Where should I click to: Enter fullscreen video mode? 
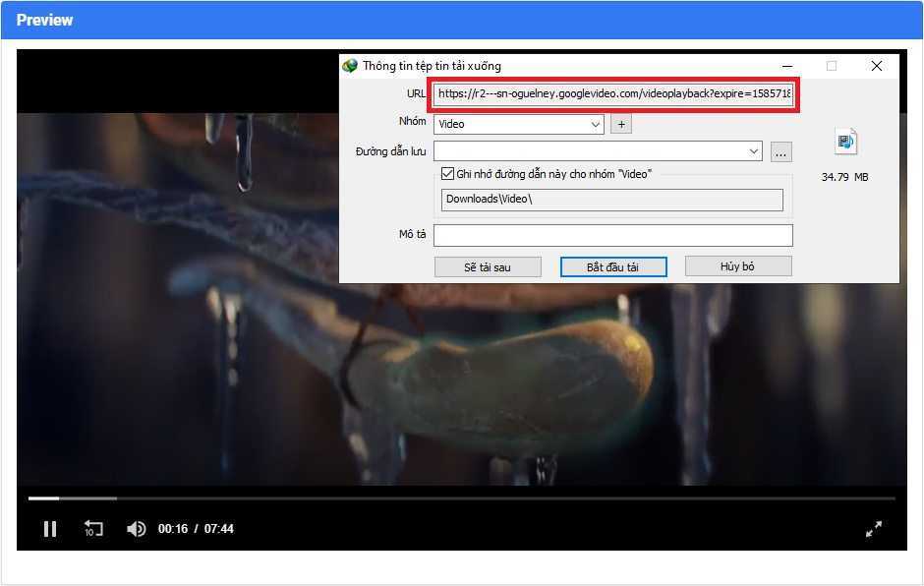(x=873, y=529)
